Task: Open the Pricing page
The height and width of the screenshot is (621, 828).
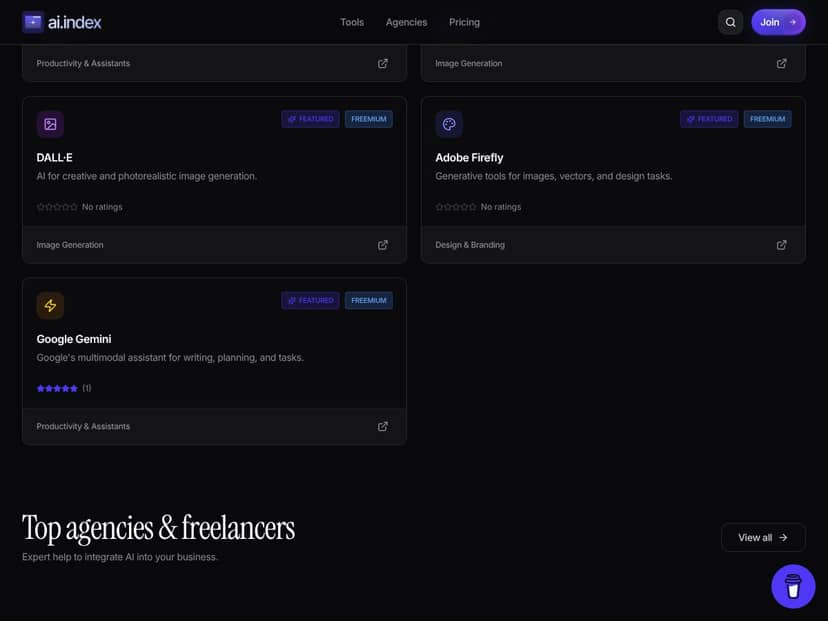Action: 464,21
